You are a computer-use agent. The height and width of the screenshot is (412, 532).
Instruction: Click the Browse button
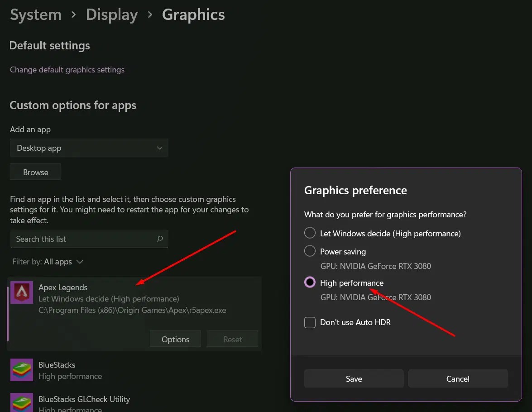35,172
